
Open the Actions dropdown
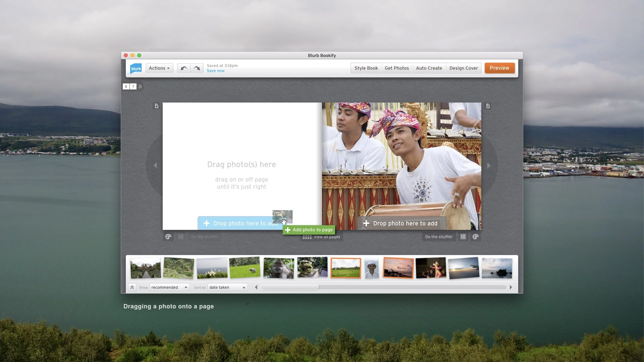pyautogui.click(x=159, y=68)
